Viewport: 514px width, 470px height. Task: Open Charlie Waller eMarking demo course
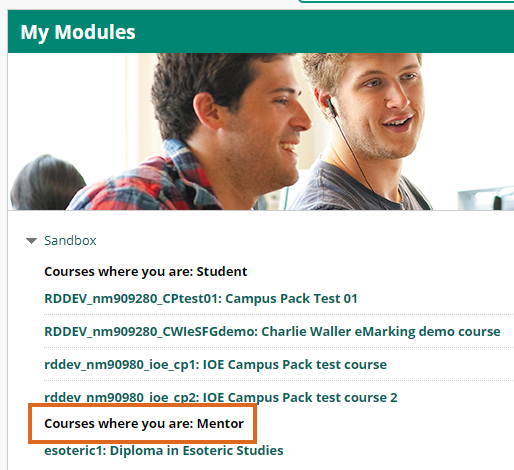272,332
